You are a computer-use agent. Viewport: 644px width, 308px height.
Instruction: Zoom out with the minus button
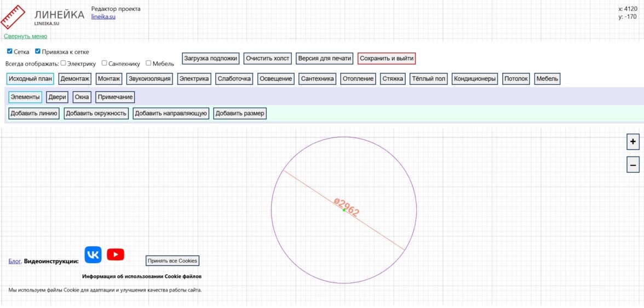point(633,165)
